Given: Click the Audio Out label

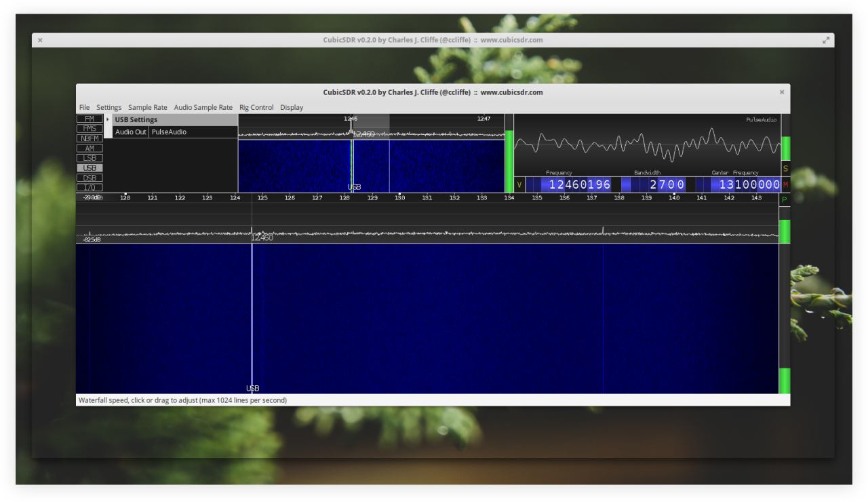Looking at the screenshot, I should click(131, 132).
